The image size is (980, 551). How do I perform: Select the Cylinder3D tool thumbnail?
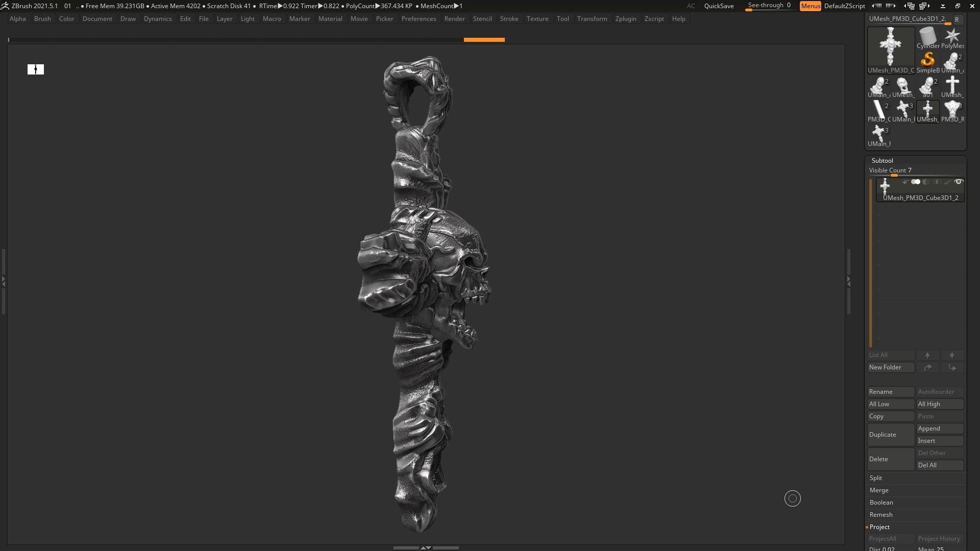click(x=927, y=38)
